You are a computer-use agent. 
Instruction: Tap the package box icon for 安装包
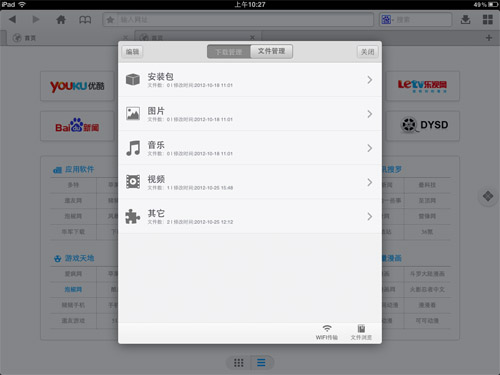(x=133, y=79)
